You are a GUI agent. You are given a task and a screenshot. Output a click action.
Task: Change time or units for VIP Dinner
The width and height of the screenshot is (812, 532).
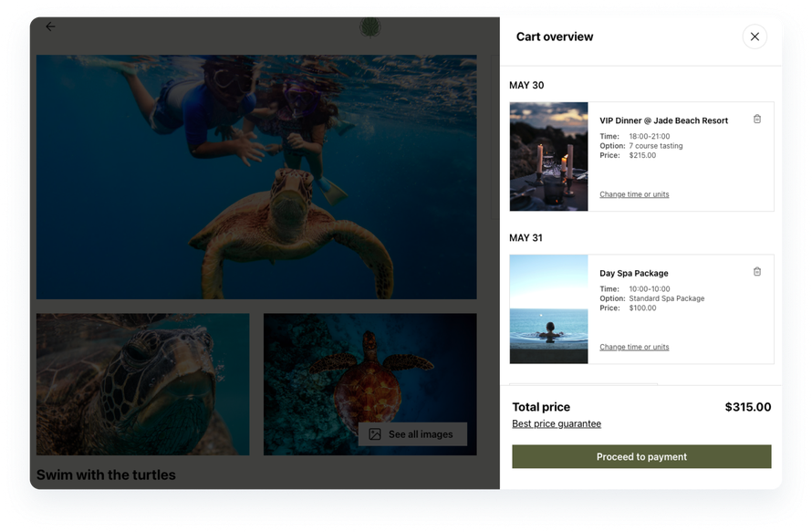point(634,194)
